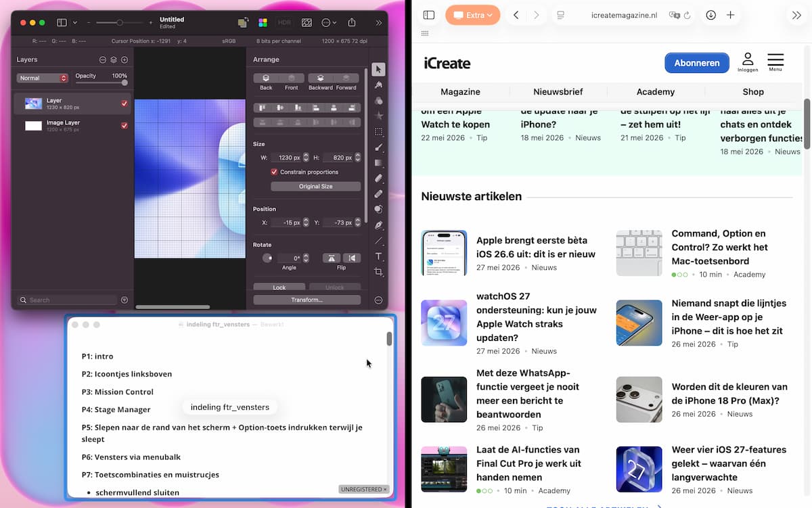Toggle the HDR button in Pixelmator toolbar

coord(284,22)
